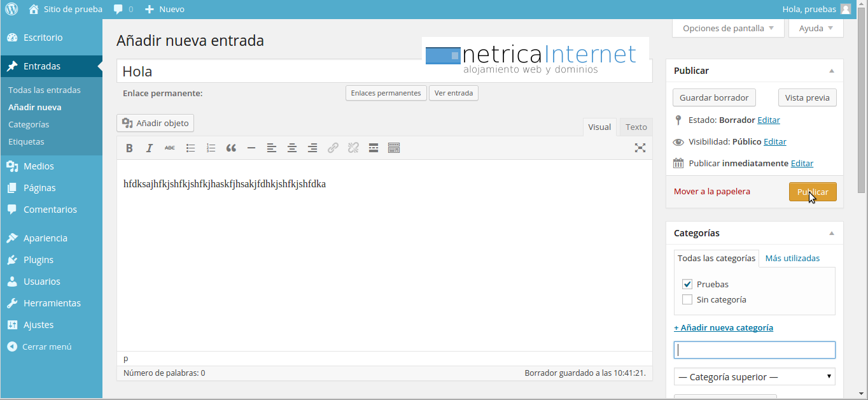The image size is (868, 400).
Task: Insert a horizontal line
Action: point(251,148)
